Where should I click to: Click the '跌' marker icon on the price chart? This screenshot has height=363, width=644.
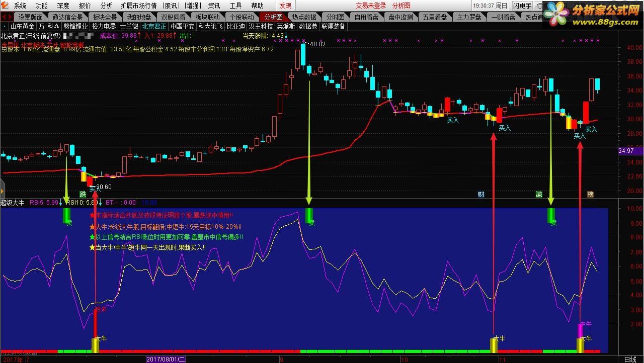pos(83,194)
